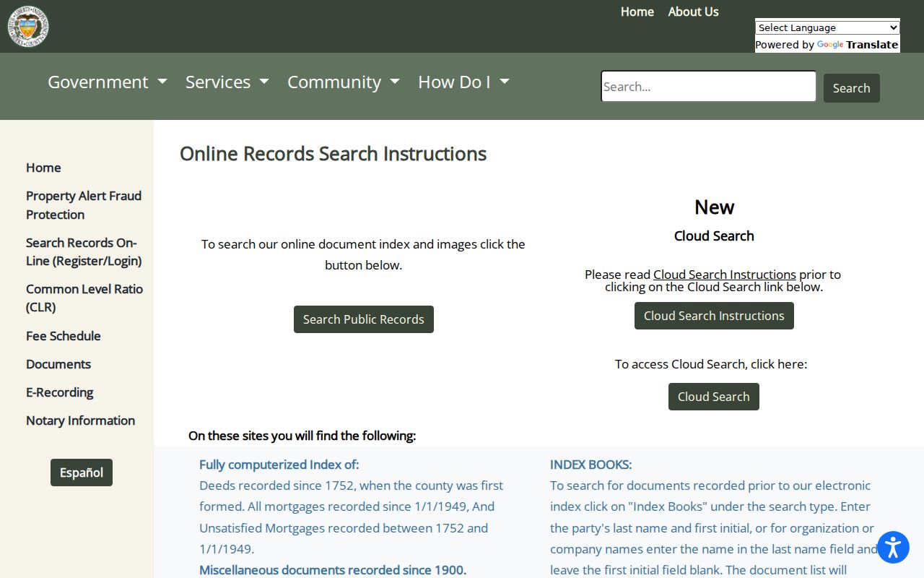924x578 pixels.
Task: Open the accessibility options icon
Action: pyautogui.click(x=893, y=547)
